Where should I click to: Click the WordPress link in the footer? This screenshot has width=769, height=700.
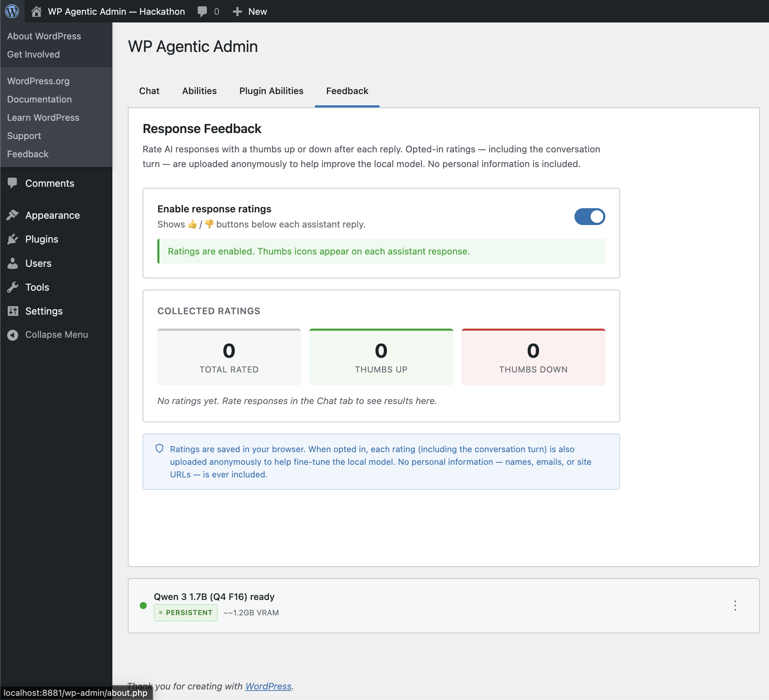click(x=268, y=686)
